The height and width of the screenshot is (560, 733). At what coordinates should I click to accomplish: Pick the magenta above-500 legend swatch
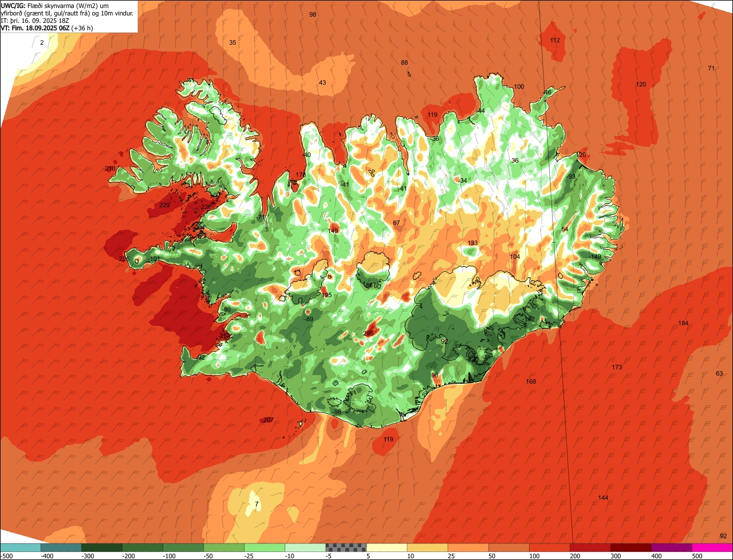pyautogui.click(x=712, y=547)
